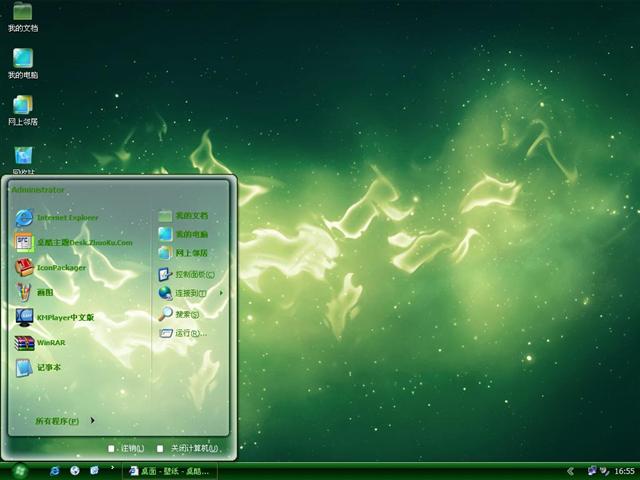Launch Internet Explorer from quick launch
Viewport: 640px width, 480px height.
tap(55, 471)
